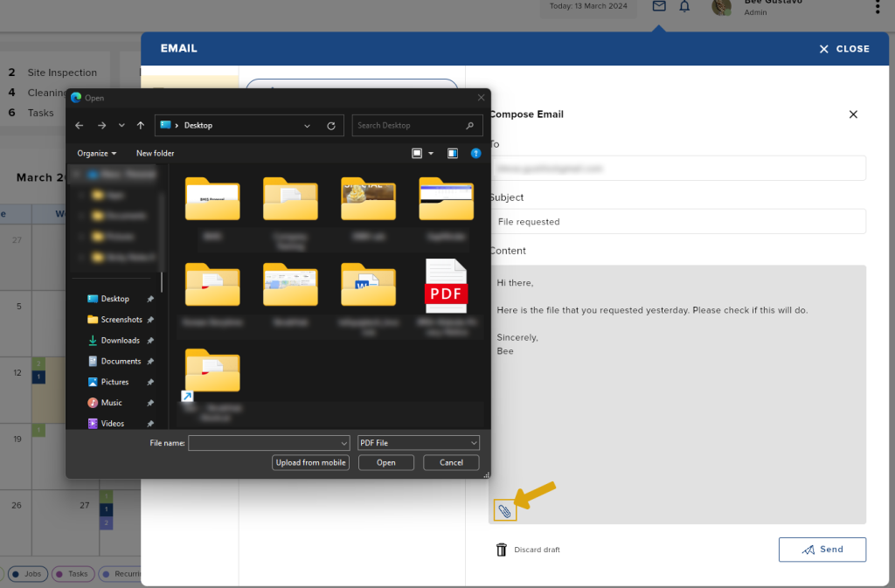The width and height of the screenshot is (895, 588).
Task: Click the Jobs legend pill
Action: coord(26,574)
